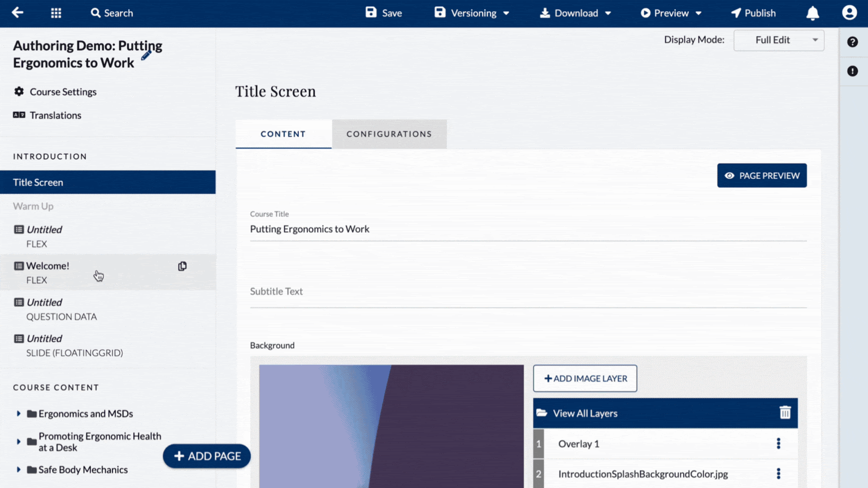Click the Subtitle Text input field
The image size is (868, 488).
(x=528, y=291)
